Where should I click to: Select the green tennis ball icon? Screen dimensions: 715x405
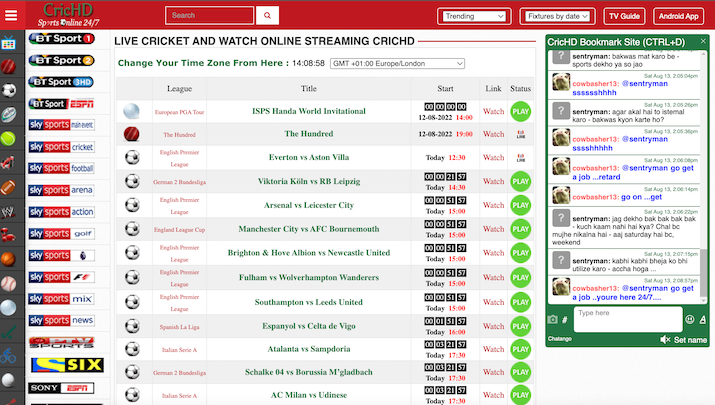coord(8,138)
